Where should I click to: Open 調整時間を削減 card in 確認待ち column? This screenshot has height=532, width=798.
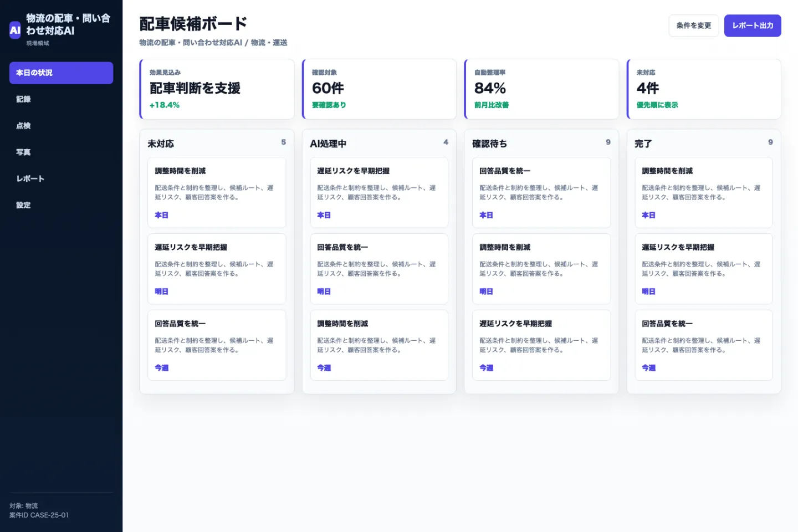[541, 269]
